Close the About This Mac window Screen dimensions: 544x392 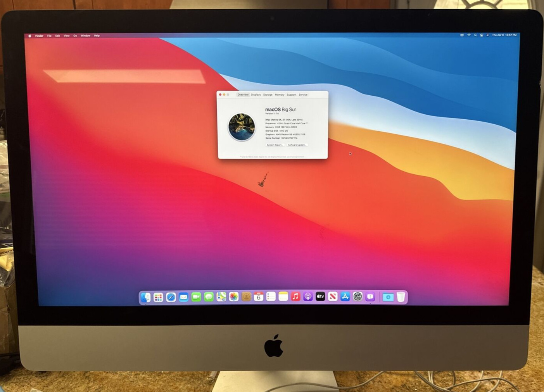(220, 95)
